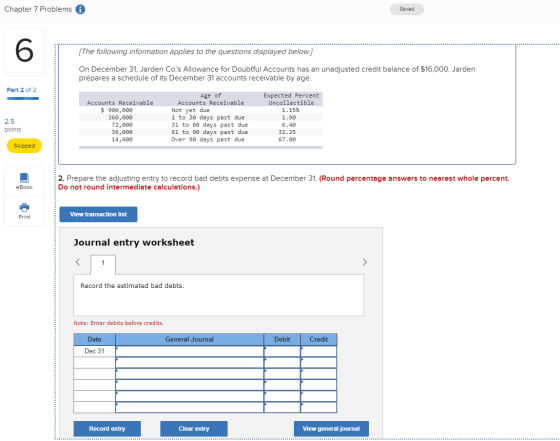Open first General Journal account dropdown
The width and height of the screenshot is (560, 441).
[x=190, y=351]
